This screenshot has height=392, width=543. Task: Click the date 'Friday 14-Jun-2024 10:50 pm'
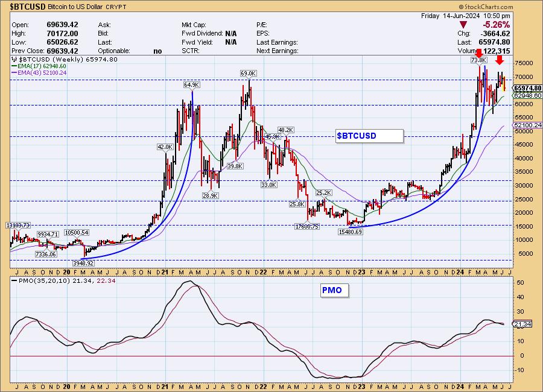465,16
